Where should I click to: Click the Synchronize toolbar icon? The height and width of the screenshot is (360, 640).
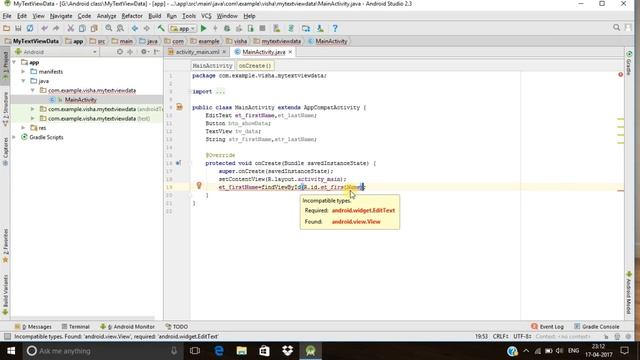coord(30,29)
